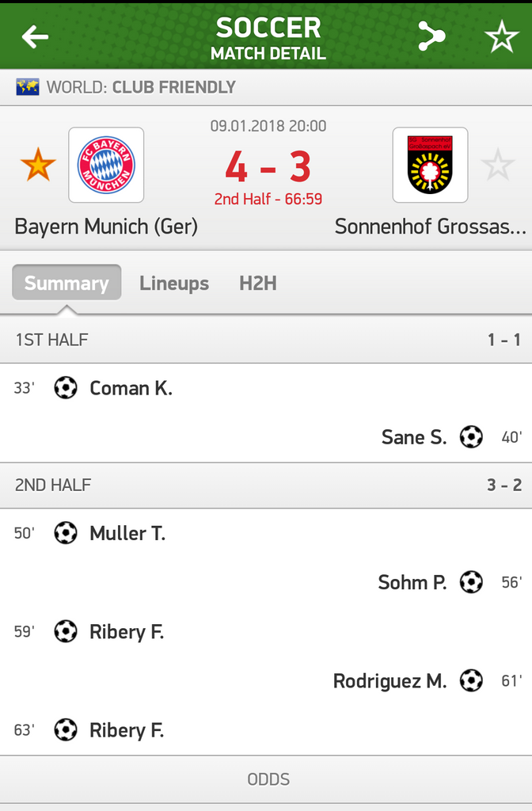Click goal ball icon beside Sohm P.
The height and width of the screenshot is (811, 532).
pos(471,582)
